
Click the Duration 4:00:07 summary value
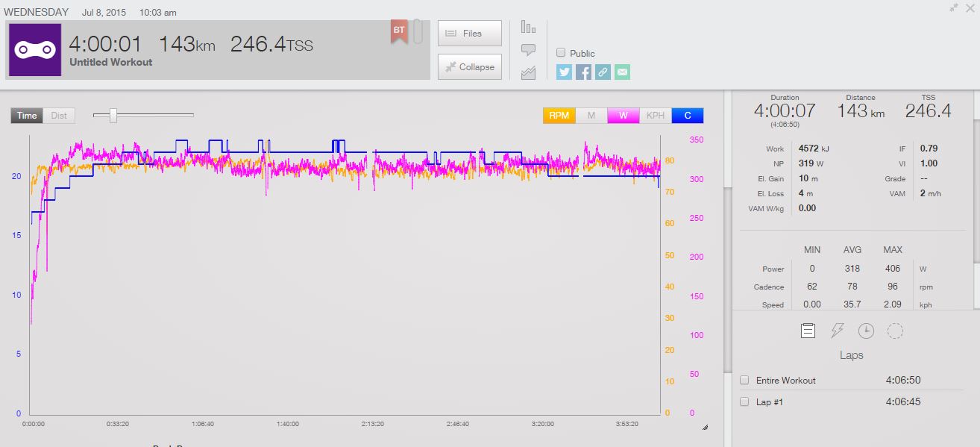coord(785,111)
